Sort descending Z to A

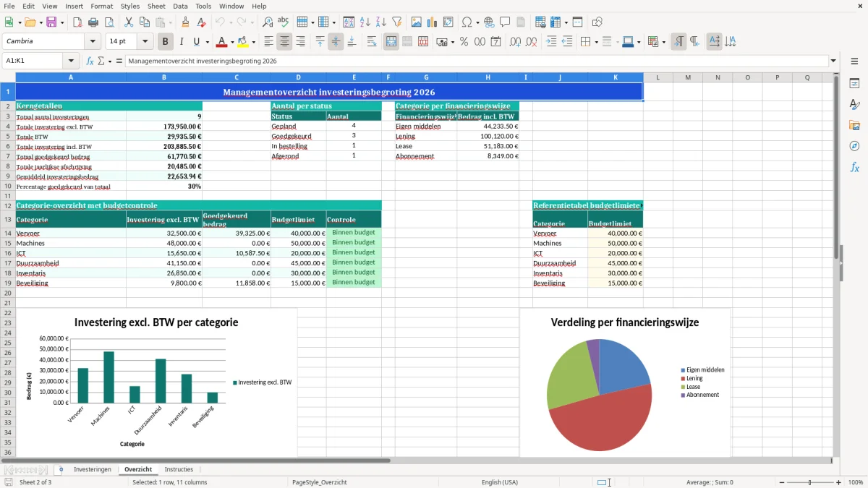pos(381,22)
